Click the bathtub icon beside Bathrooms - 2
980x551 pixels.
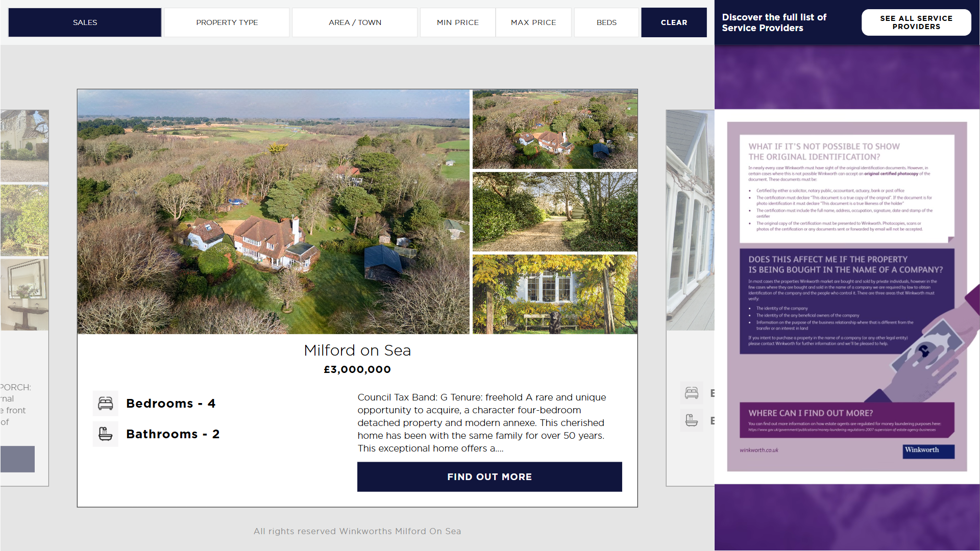(106, 434)
